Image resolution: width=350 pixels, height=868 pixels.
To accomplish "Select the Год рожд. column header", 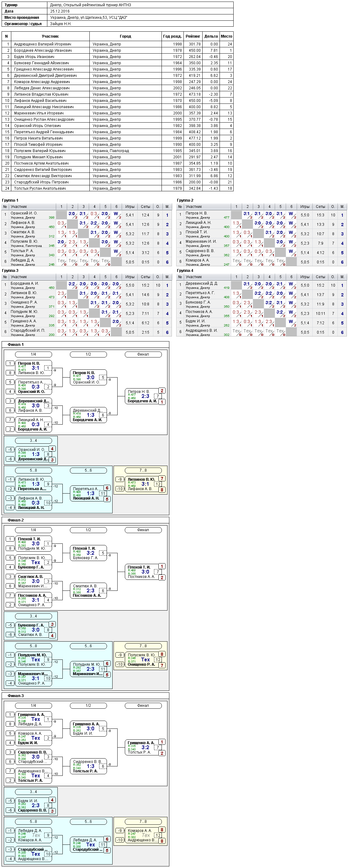I will [x=172, y=36].
